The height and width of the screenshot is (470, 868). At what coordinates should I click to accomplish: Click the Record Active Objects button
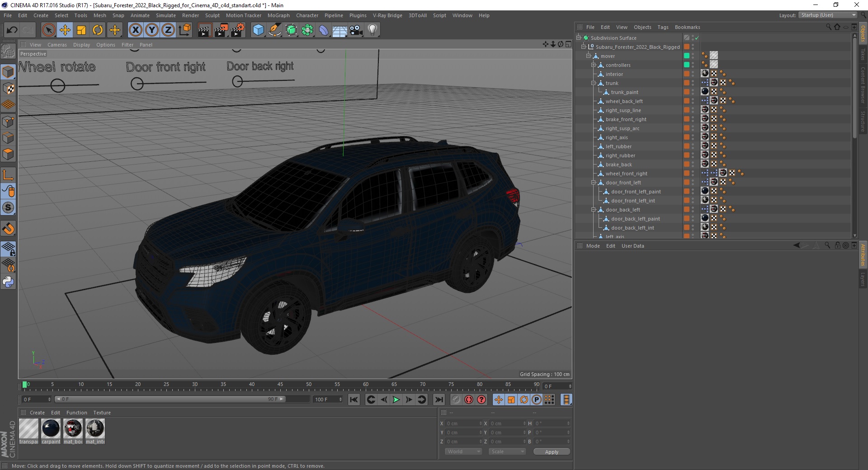[456, 399]
